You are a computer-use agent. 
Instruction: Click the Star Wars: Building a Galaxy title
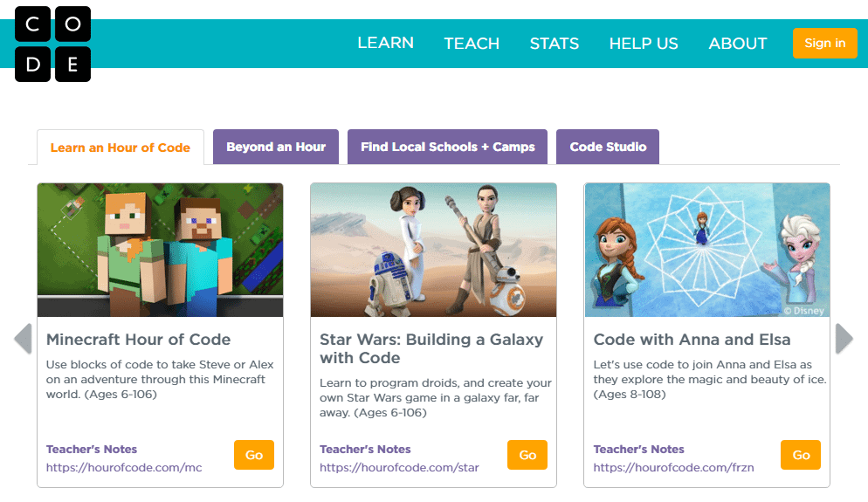tap(431, 348)
